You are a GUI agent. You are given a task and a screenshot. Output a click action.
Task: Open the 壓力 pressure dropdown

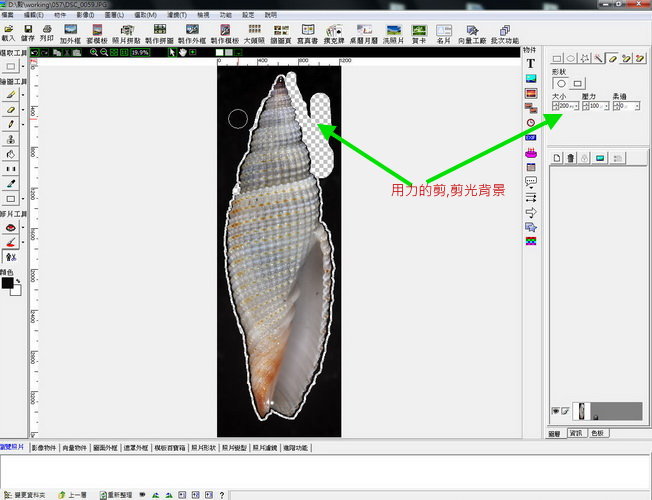click(x=605, y=105)
